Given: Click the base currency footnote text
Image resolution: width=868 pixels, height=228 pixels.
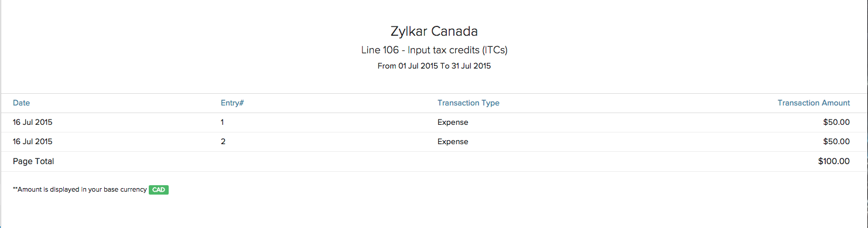Looking at the screenshot, I should [x=80, y=190].
